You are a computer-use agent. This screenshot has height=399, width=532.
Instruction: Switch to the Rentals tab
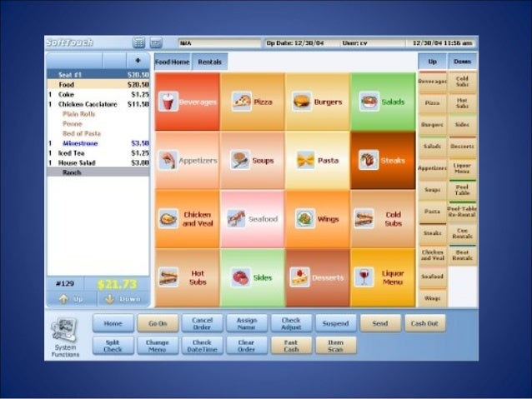coord(209,62)
